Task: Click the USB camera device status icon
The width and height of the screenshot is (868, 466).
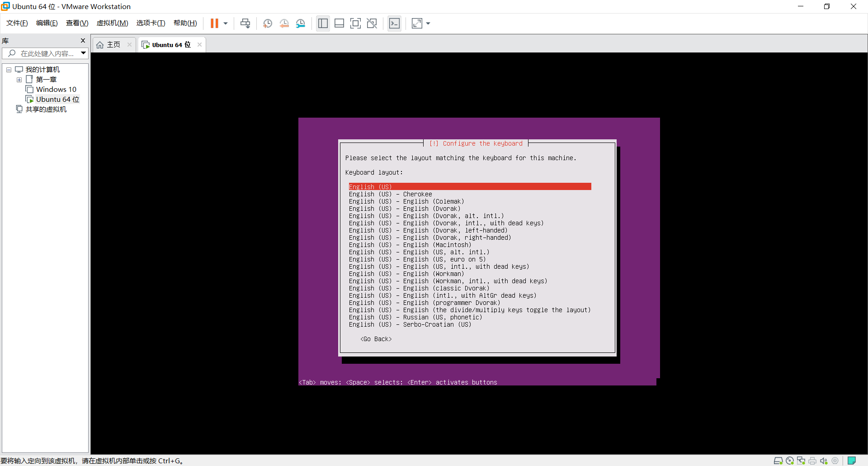Action: click(835, 461)
